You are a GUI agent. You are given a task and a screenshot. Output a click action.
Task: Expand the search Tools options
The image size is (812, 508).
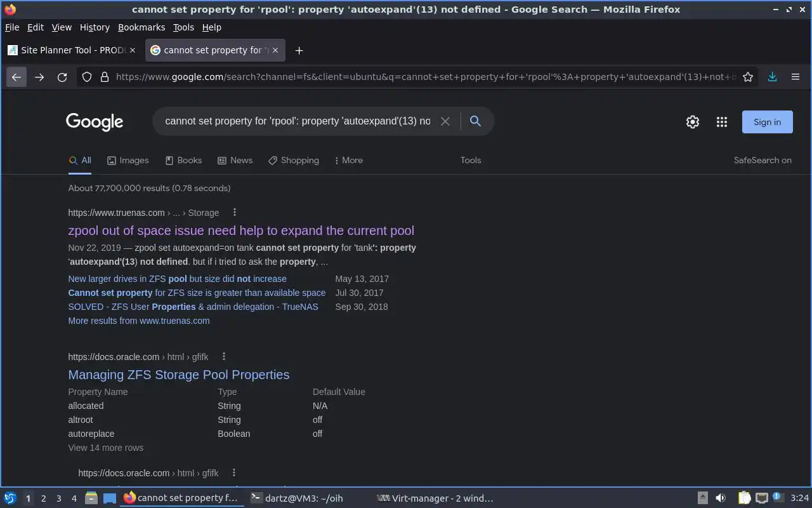click(x=471, y=160)
